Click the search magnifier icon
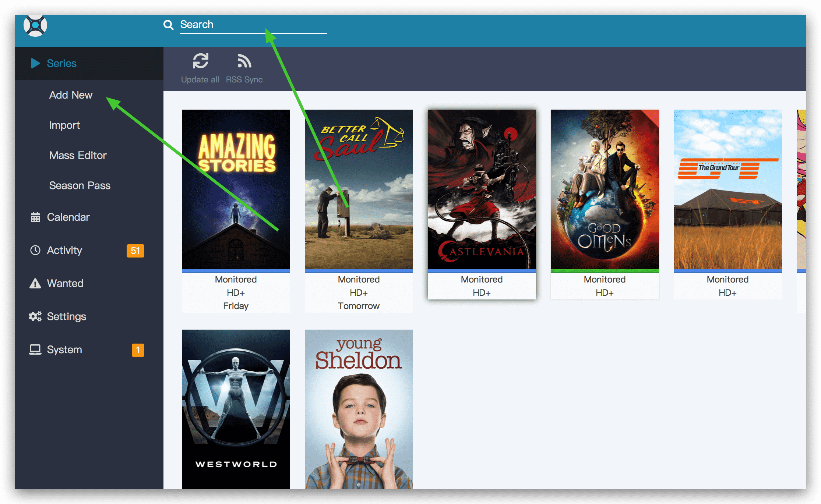 click(x=168, y=25)
